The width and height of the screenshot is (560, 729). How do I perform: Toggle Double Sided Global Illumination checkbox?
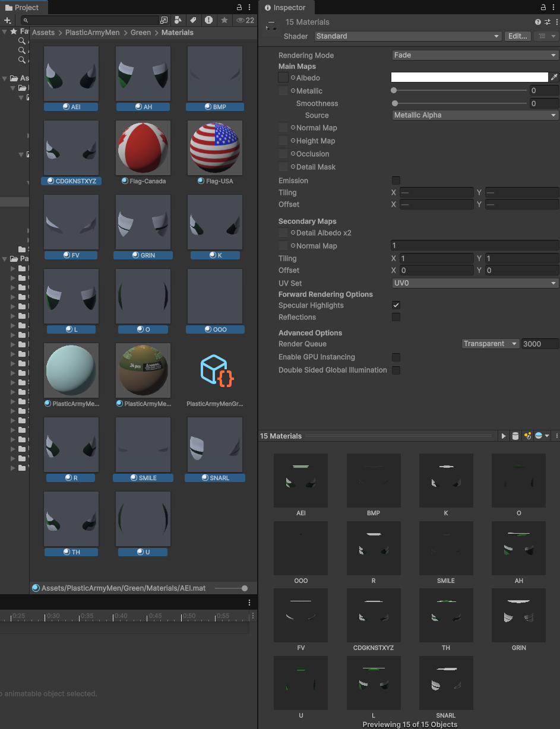[x=396, y=370]
